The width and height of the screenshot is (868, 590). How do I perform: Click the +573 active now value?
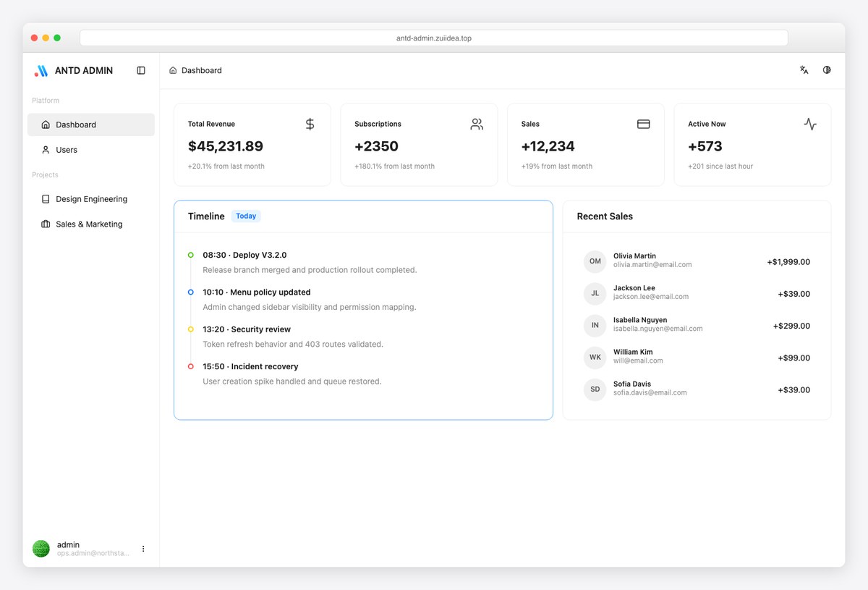coord(705,146)
